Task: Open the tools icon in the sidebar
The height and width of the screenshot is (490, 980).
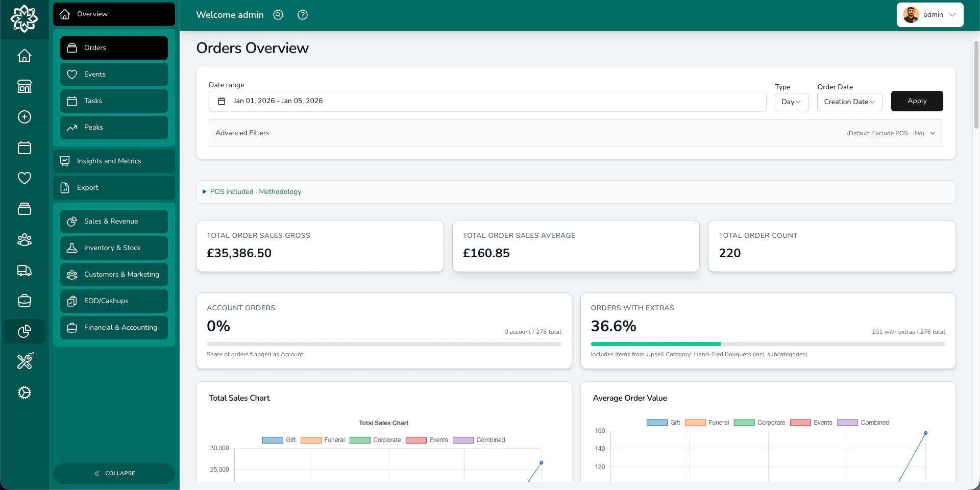Action: click(x=24, y=361)
